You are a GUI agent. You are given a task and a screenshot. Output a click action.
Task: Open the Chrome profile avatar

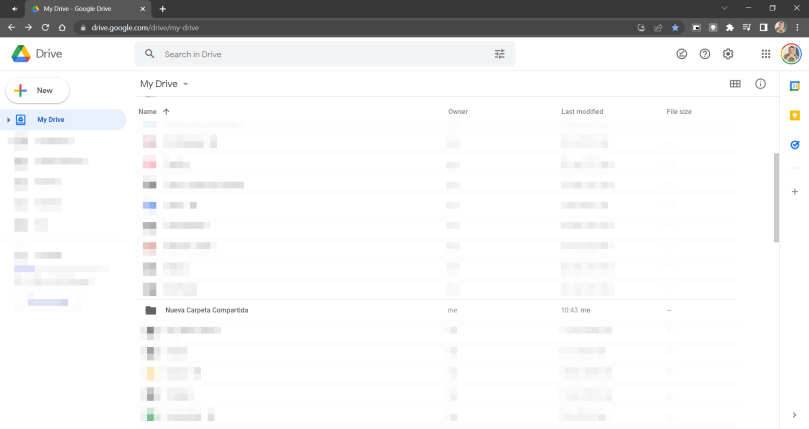(781, 27)
